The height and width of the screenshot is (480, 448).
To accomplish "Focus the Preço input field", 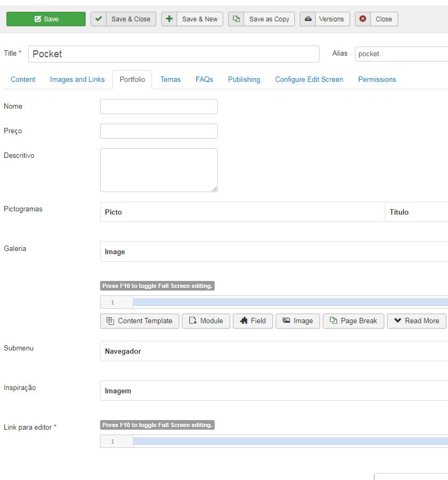I will click(159, 131).
